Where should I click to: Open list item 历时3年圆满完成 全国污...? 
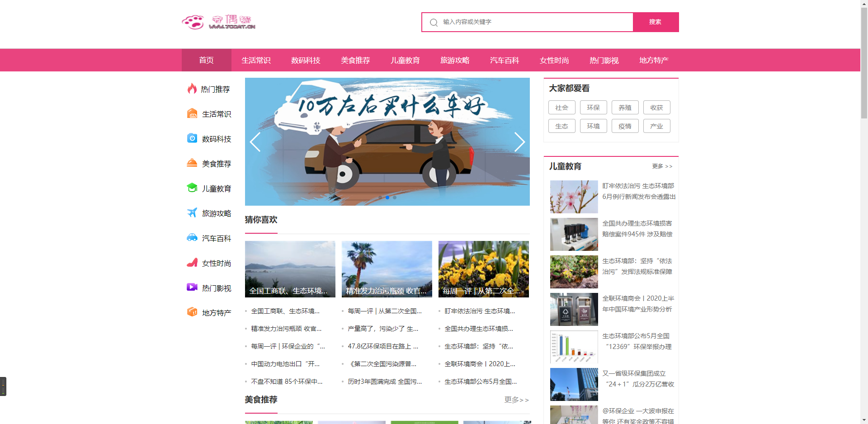click(x=385, y=382)
